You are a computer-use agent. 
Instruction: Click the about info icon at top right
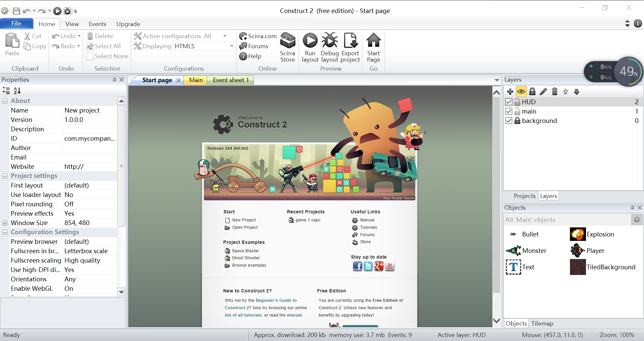(638, 23)
